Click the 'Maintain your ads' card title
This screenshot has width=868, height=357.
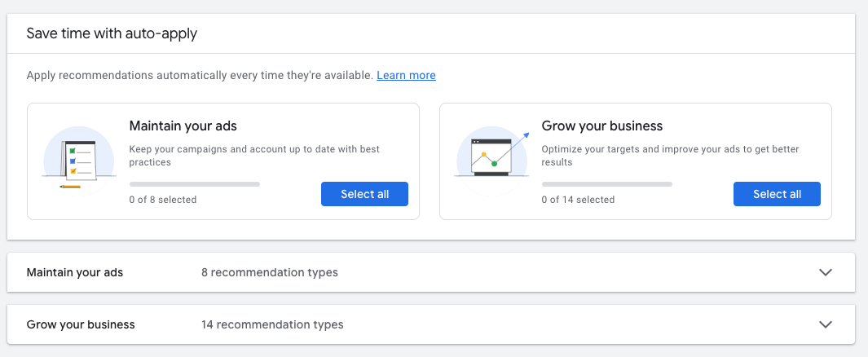tap(183, 126)
